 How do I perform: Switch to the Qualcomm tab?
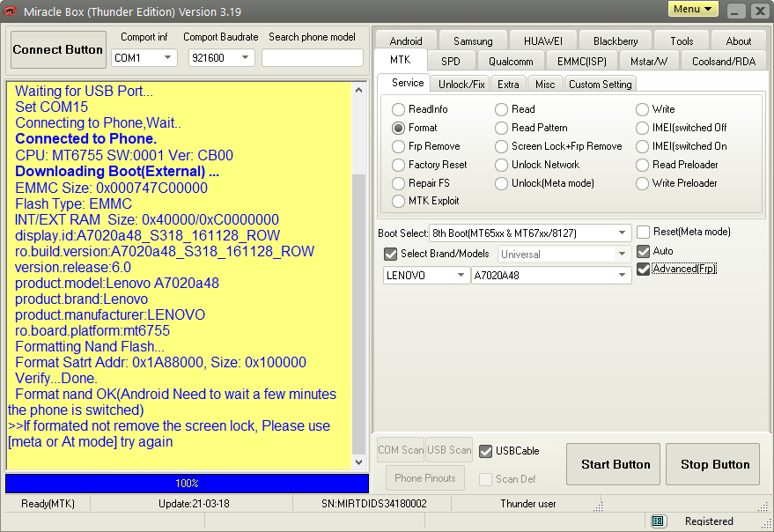[511, 62]
